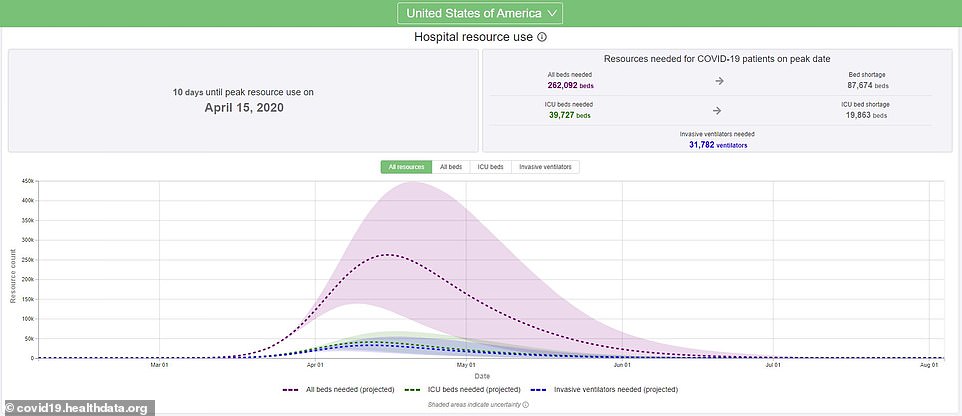The height and width of the screenshot is (416, 962).
Task: Toggle the ICU beds needed (projected) legend entry
Action: 463,390
